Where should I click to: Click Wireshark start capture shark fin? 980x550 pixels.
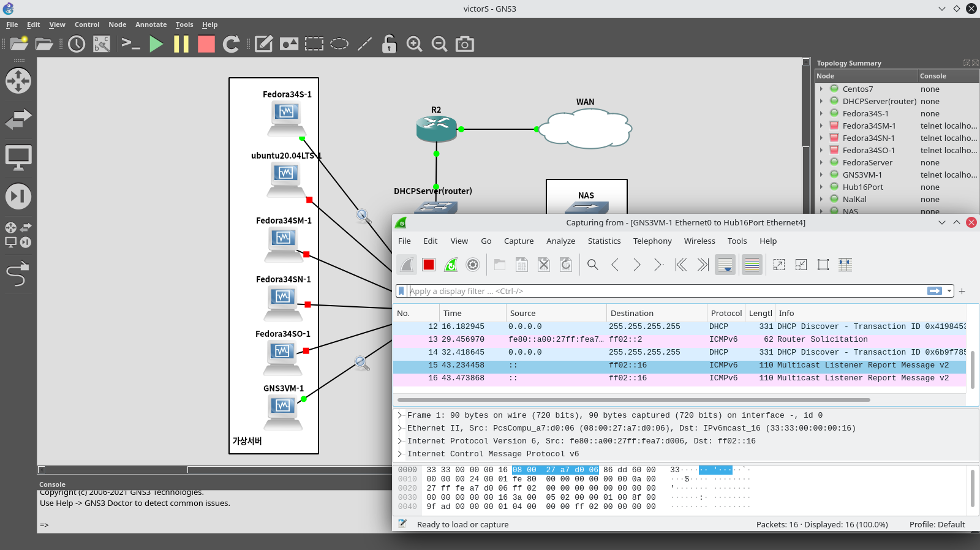point(407,265)
